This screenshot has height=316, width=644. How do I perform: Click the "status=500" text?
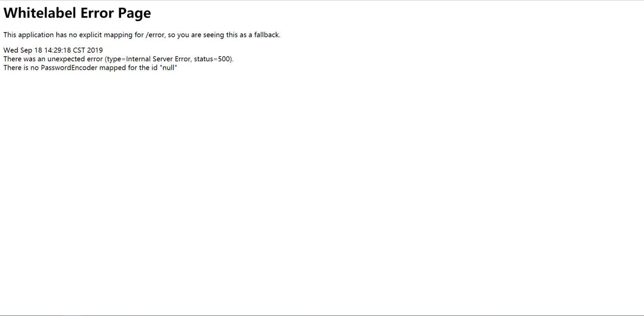(213, 59)
